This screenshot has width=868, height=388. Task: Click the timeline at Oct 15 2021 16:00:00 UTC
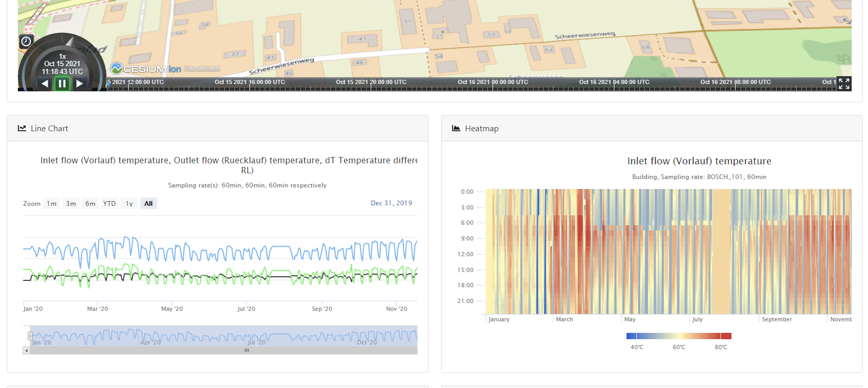(x=250, y=82)
